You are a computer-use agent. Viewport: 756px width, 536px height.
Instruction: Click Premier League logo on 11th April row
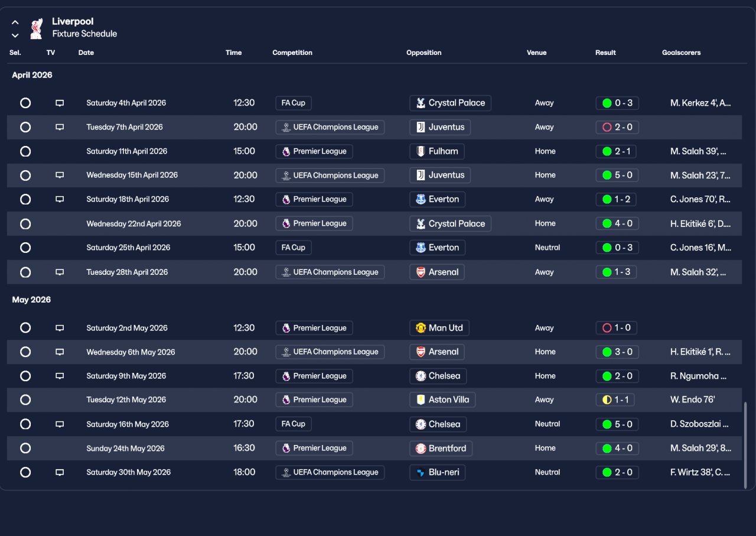[x=286, y=151]
